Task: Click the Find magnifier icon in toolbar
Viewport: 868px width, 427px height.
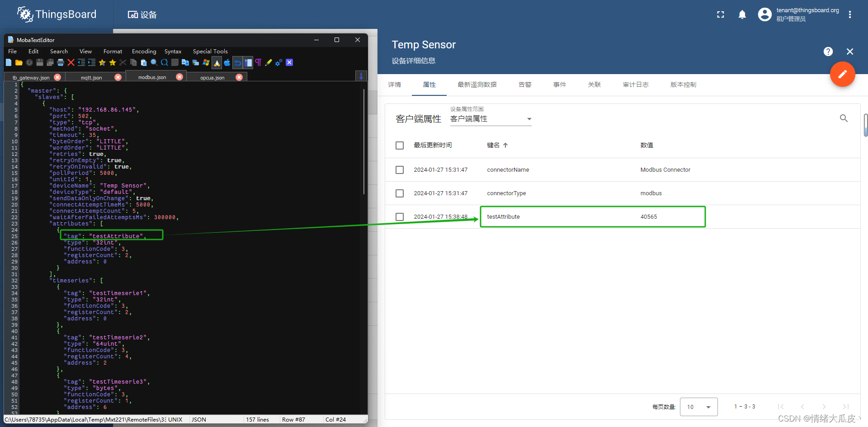Action: [x=154, y=62]
